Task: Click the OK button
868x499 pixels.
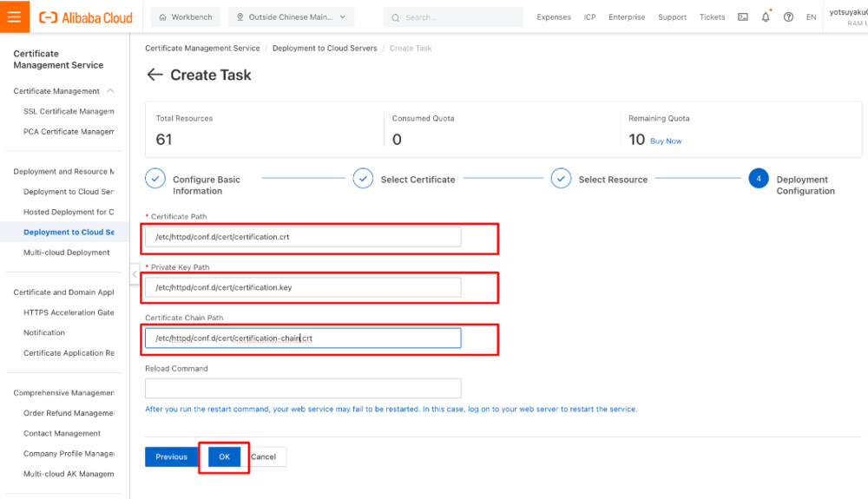Action: tap(224, 456)
